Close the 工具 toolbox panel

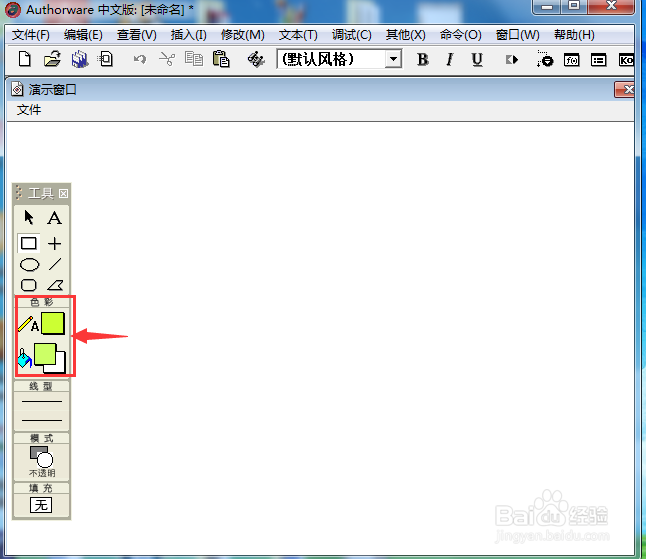click(63, 194)
